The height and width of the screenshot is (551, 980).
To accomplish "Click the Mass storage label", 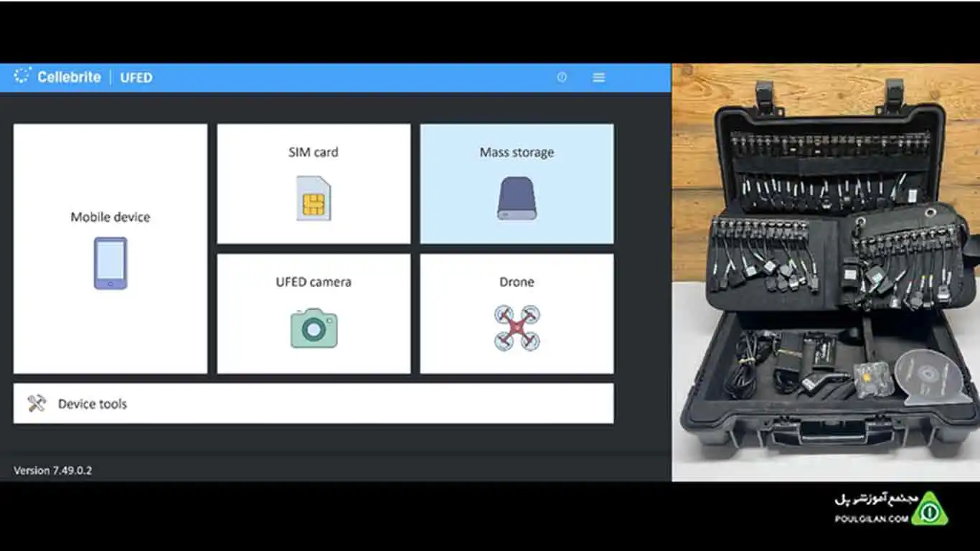I will pos(517,152).
